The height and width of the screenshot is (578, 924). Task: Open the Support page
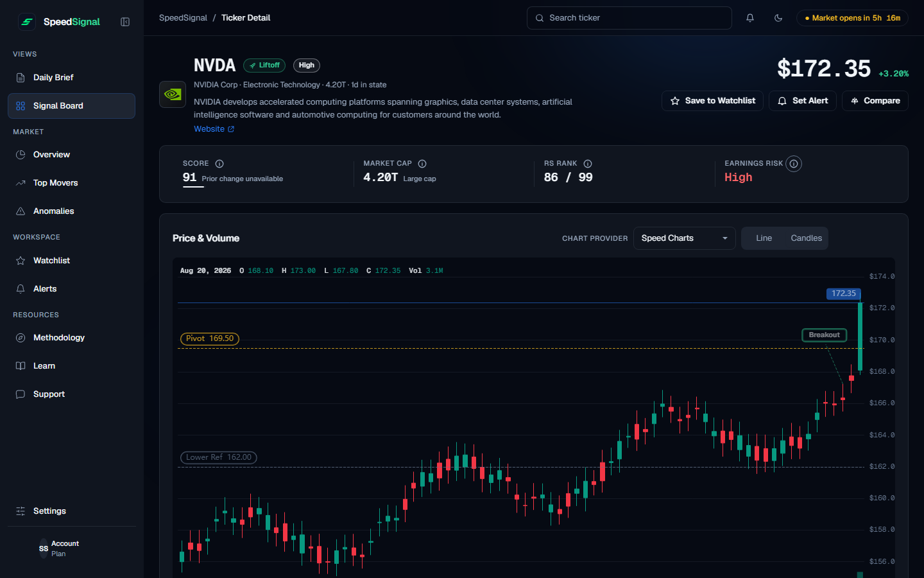(71, 394)
